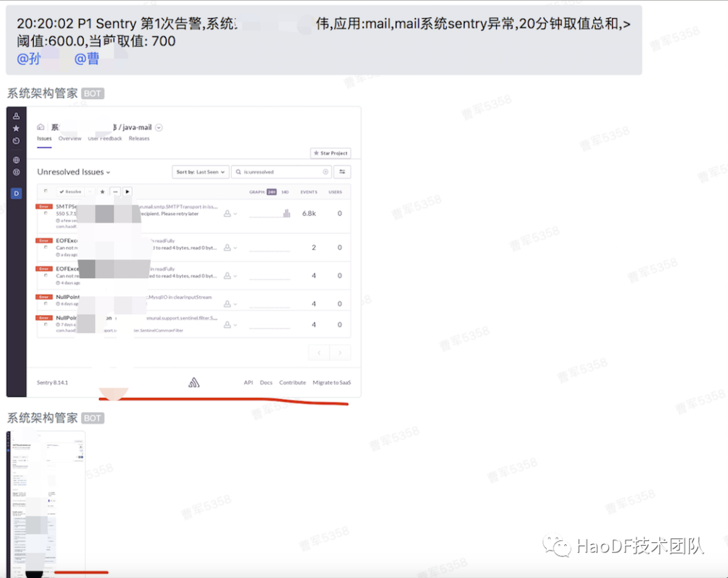The height and width of the screenshot is (578, 728).
Task: Click the globe status icon in sidebar
Action: tap(16, 160)
